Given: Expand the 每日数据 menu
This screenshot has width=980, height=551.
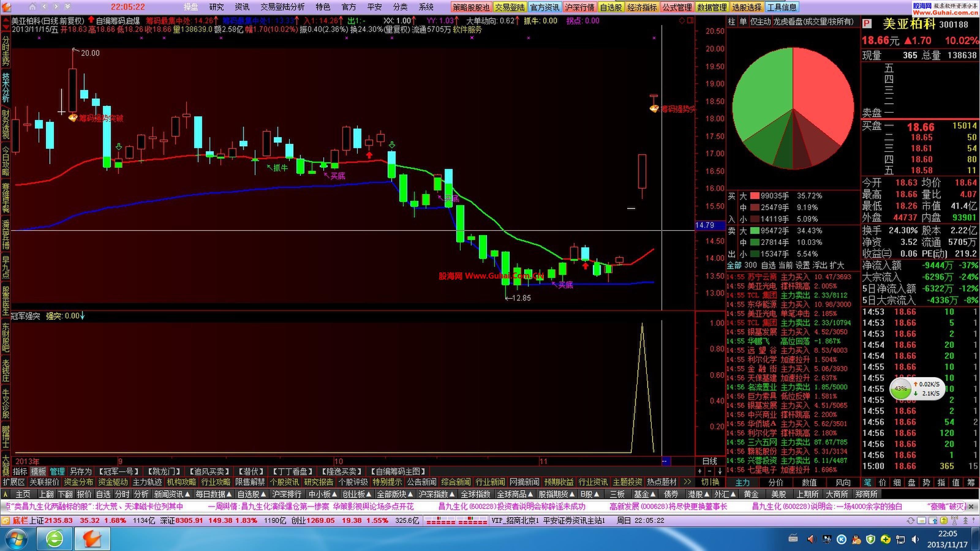Looking at the screenshot, I should tap(214, 494).
